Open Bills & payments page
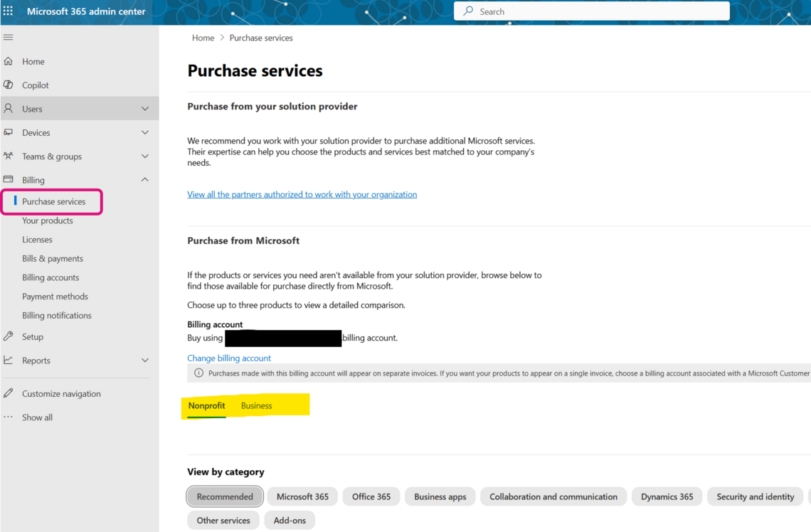 pyautogui.click(x=53, y=258)
